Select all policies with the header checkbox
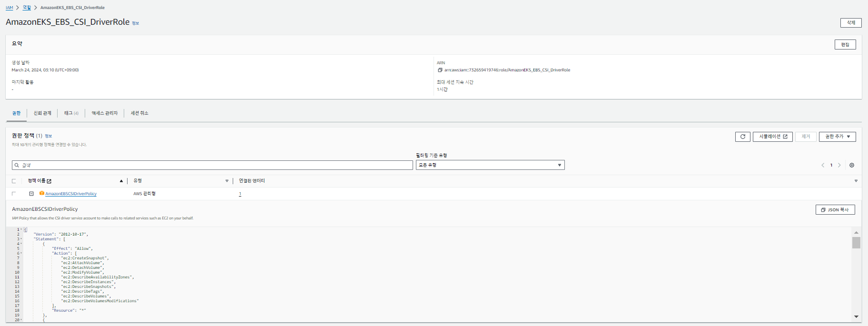The image size is (868, 326). tap(14, 181)
